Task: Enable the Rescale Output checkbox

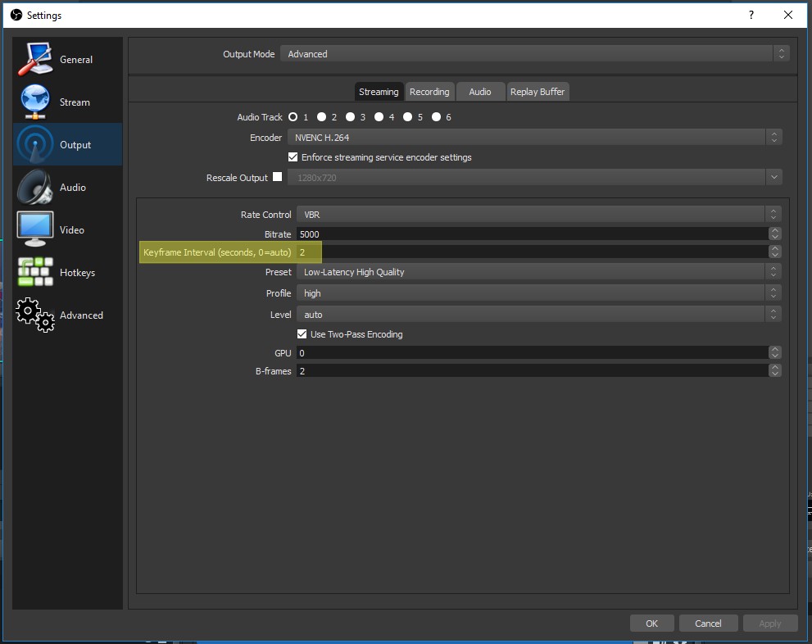Action: pos(278,177)
